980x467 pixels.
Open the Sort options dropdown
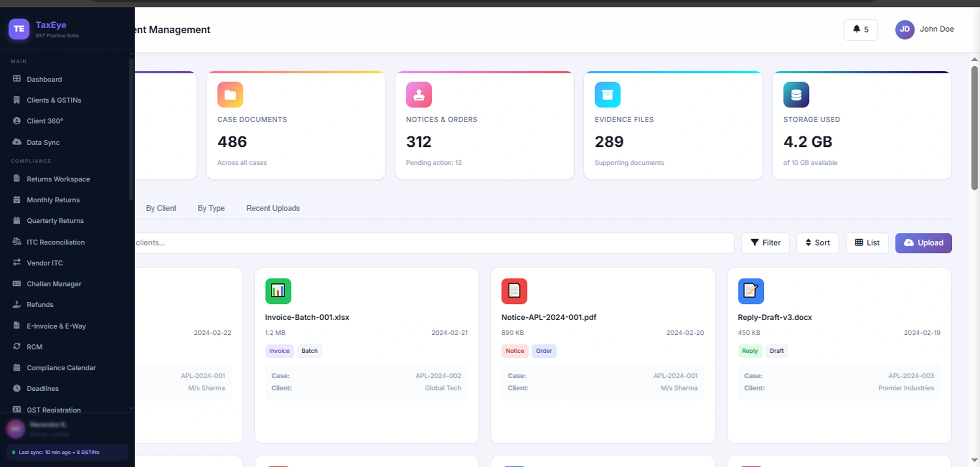tap(817, 242)
